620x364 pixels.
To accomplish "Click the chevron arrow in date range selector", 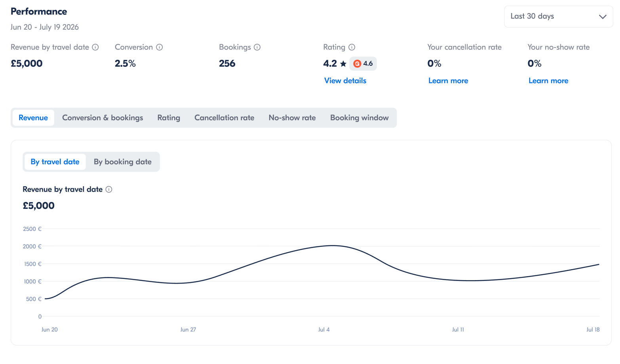I will point(603,17).
